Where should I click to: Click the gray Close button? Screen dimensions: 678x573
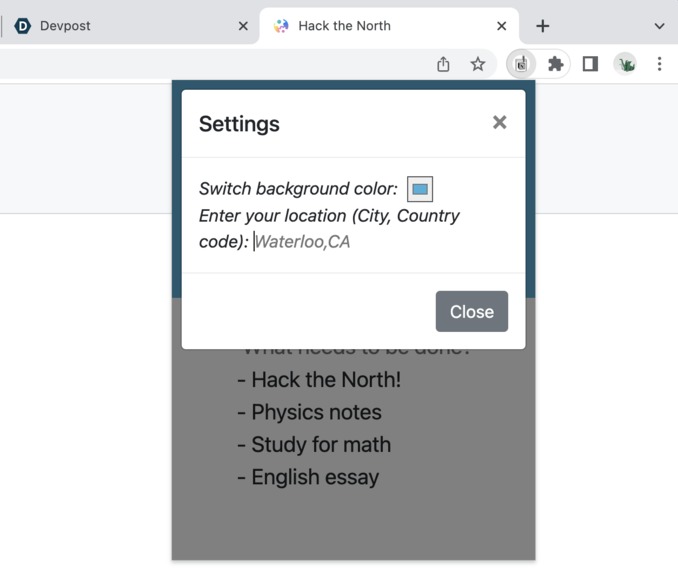472,311
